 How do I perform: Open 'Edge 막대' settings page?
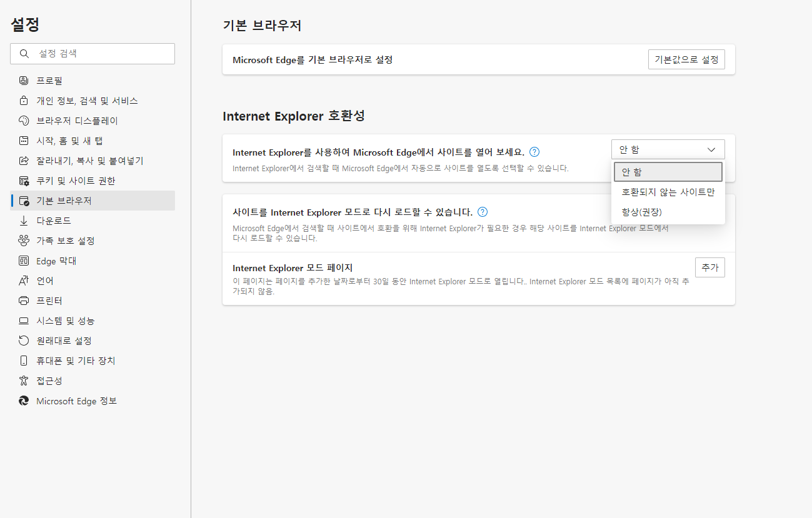click(93, 261)
